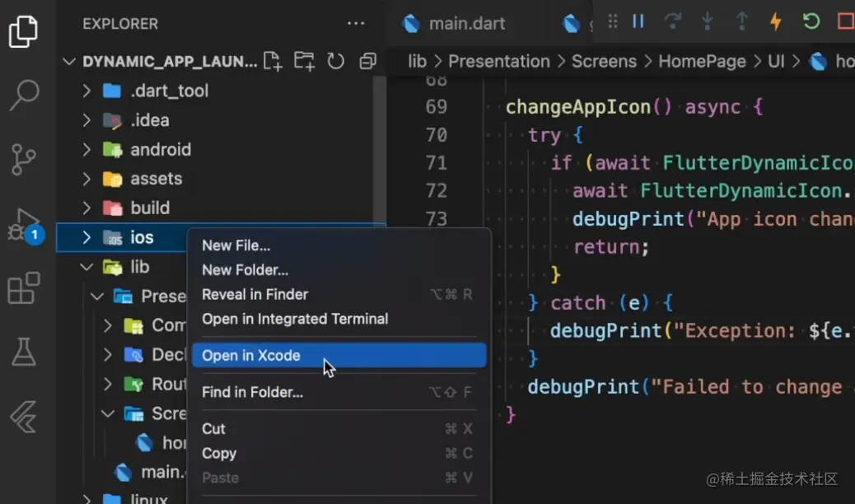Refresh the Explorer tree
This screenshot has height=504, width=855.
point(336,61)
